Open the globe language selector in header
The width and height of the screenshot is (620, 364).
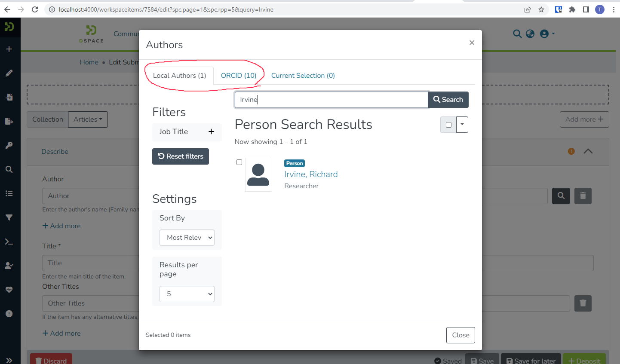tap(530, 33)
